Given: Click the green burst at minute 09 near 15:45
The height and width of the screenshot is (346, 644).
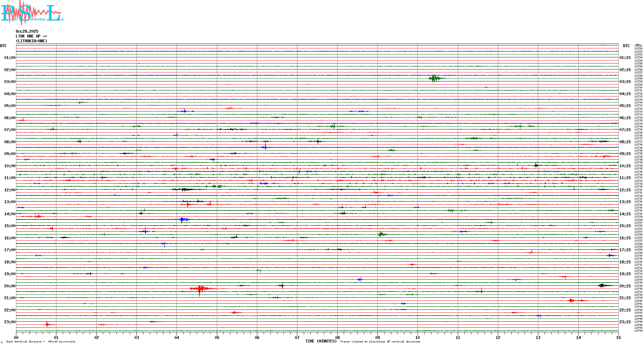Looking at the screenshot, I should click(381, 235).
